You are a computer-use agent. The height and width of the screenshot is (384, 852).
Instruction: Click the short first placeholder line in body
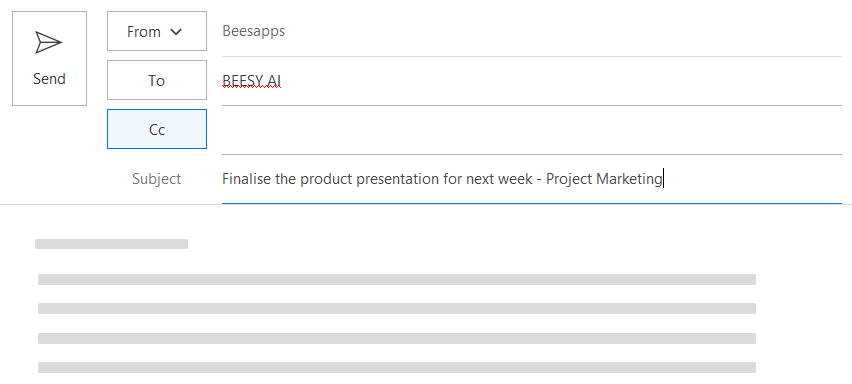[111, 244]
